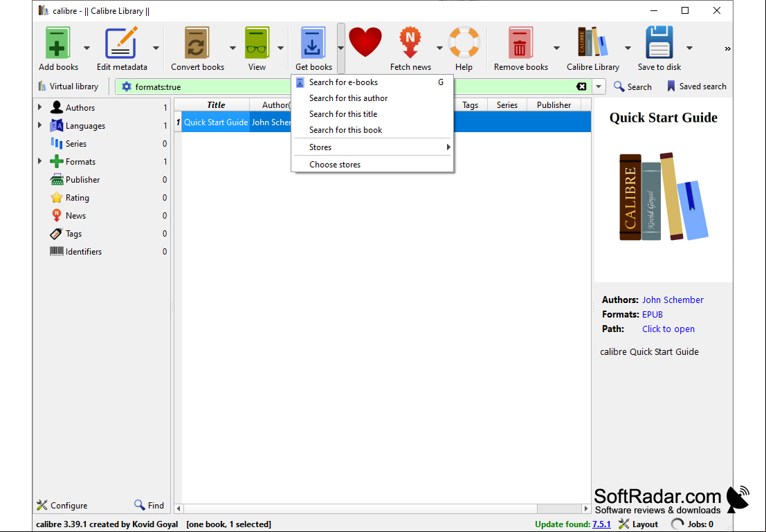Image resolution: width=766 pixels, height=532 pixels.
Task: Expand the Authors tree node
Action: click(40, 107)
